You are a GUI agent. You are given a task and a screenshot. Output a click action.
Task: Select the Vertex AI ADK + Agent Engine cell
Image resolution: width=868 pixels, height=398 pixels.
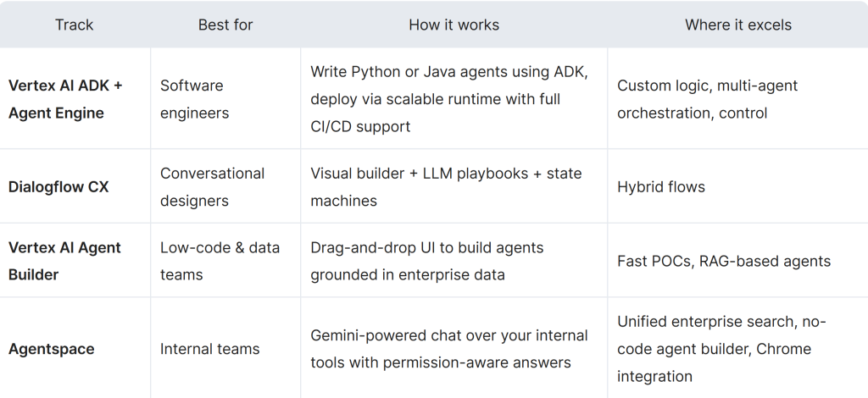coord(75,99)
